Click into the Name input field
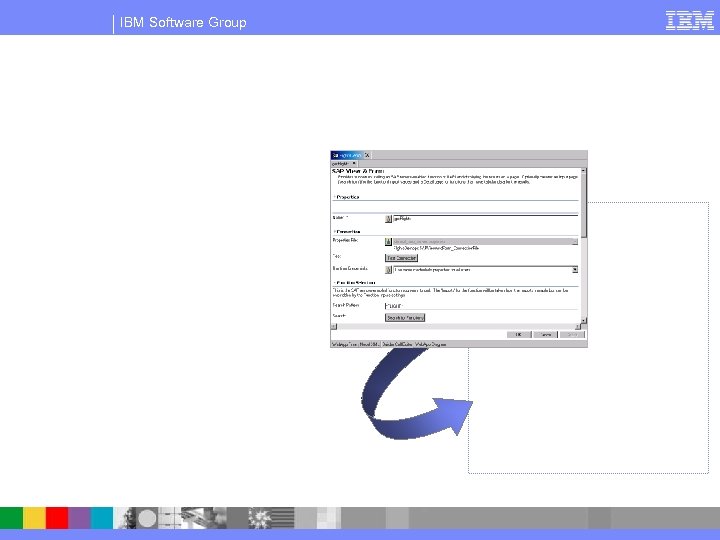 coord(485,219)
